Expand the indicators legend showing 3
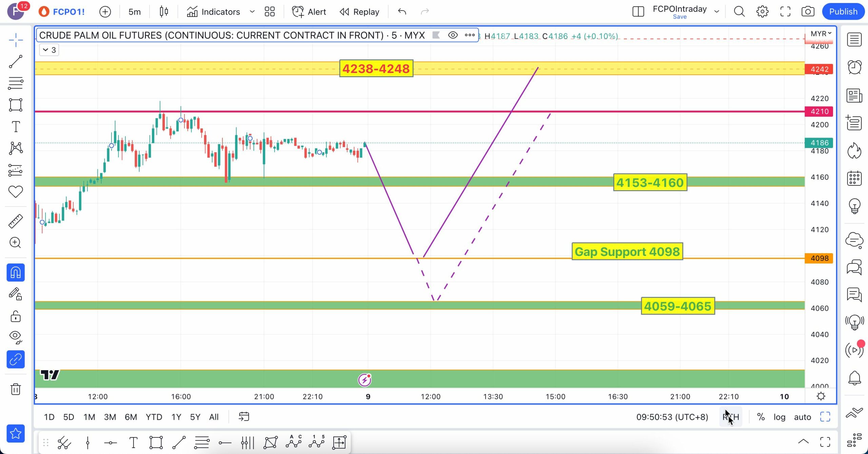This screenshot has width=868, height=454. (x=49, y=50)
